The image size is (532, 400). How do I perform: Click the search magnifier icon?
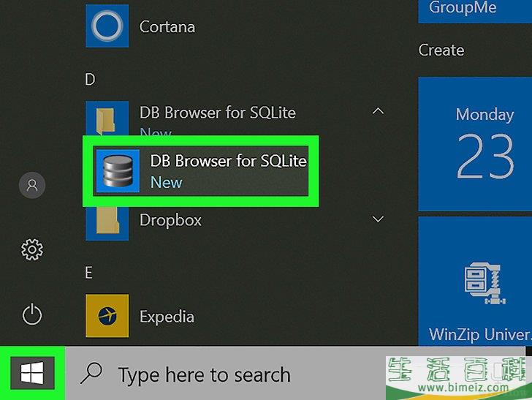(92, 374)
